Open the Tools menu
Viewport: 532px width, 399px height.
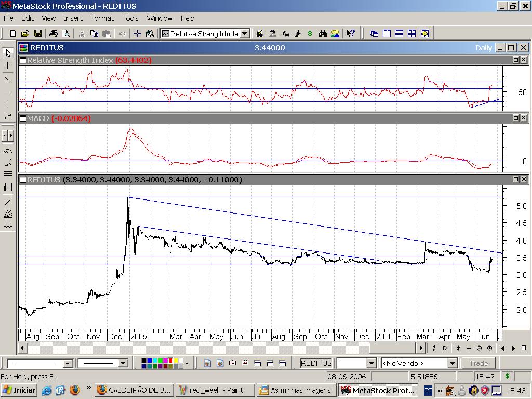click(130, 18)
